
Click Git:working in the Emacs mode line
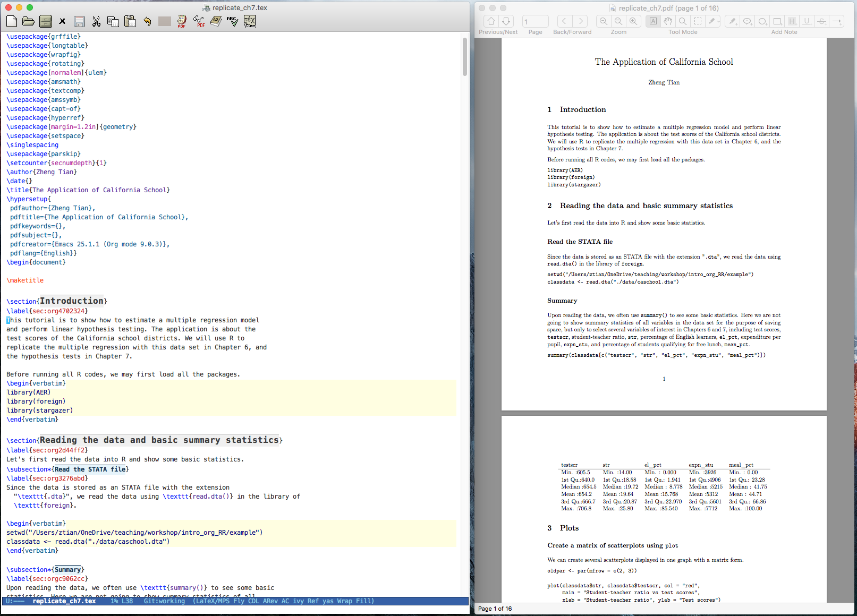pyautogui.click(x=164, y=601)
